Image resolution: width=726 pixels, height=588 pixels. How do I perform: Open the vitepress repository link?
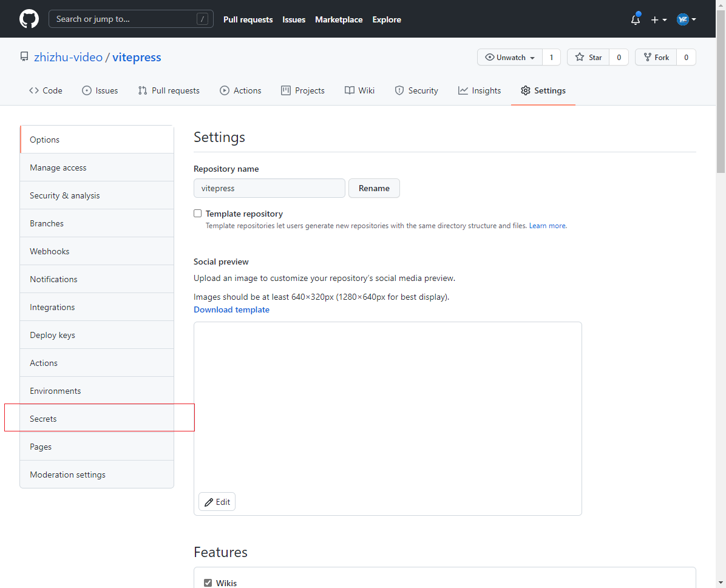click(x=137, y=58)
